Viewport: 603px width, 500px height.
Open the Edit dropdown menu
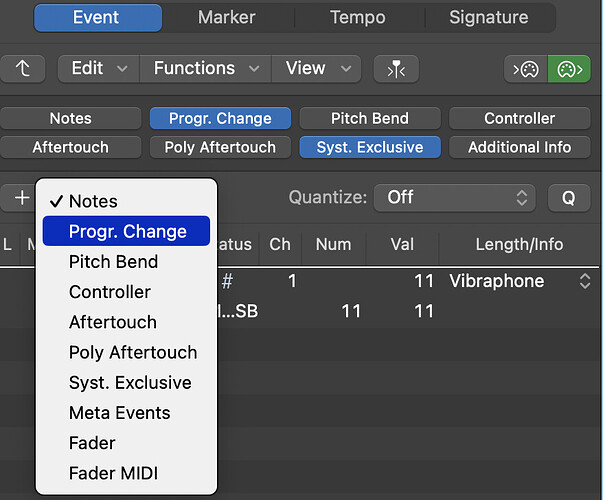point(99,69)
